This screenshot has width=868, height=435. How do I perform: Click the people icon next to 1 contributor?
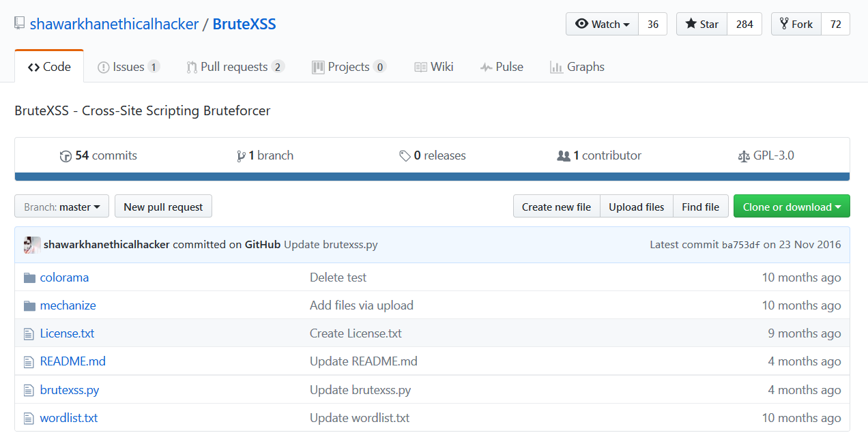pos(564,156)
